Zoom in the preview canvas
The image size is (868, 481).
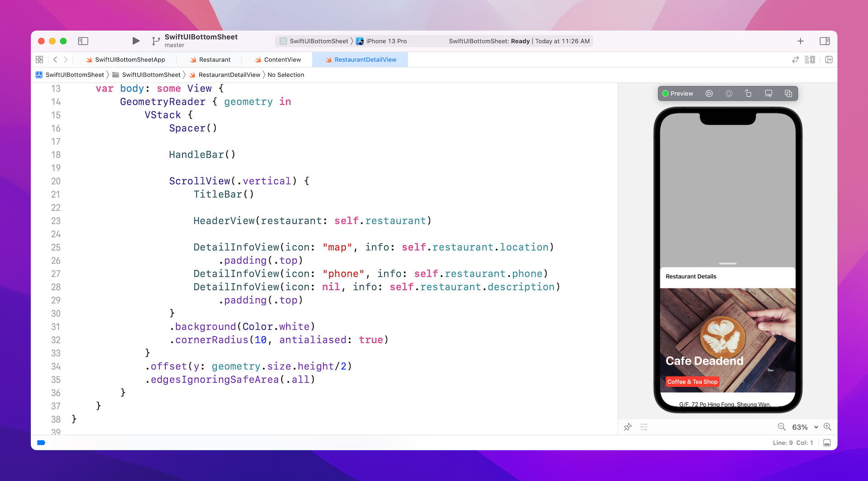click(x=827, y=427)
